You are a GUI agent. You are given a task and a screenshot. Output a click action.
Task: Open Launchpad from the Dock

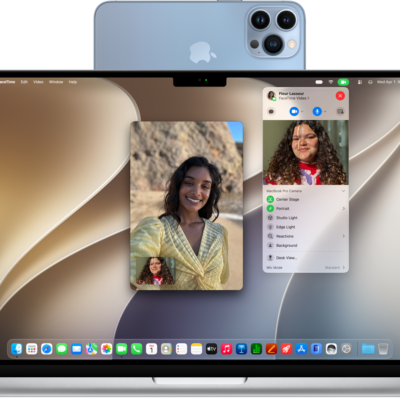[x=32, y=349]
